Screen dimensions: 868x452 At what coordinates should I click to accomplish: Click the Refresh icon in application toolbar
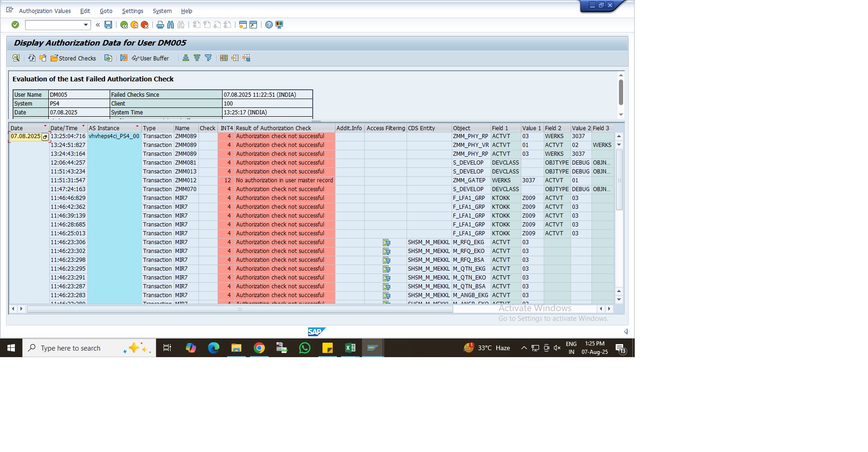[x=32, y=58]
